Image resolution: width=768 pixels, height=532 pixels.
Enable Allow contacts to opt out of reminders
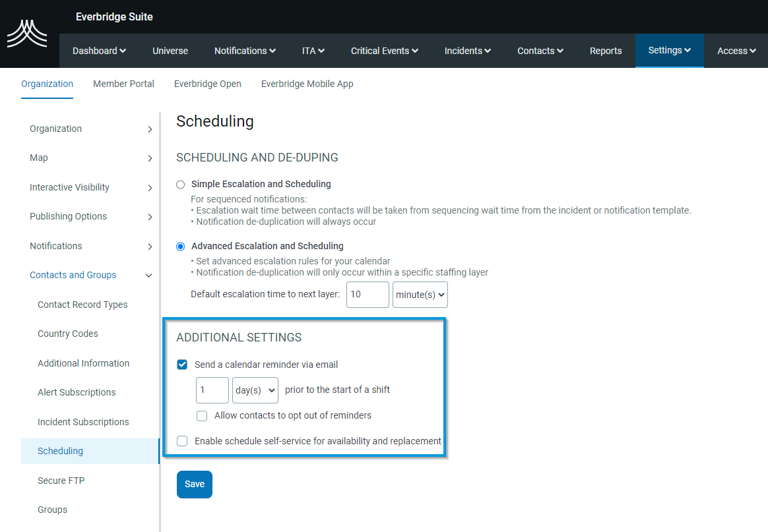202,416
